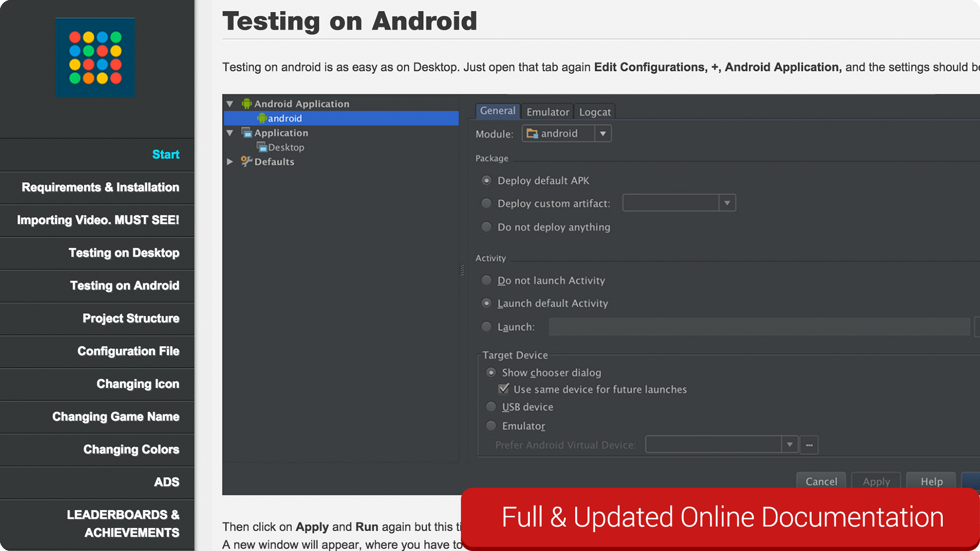The image size is (980, 551).
Task: Select Do not deploy anything option
Action: tap(486, 227)
